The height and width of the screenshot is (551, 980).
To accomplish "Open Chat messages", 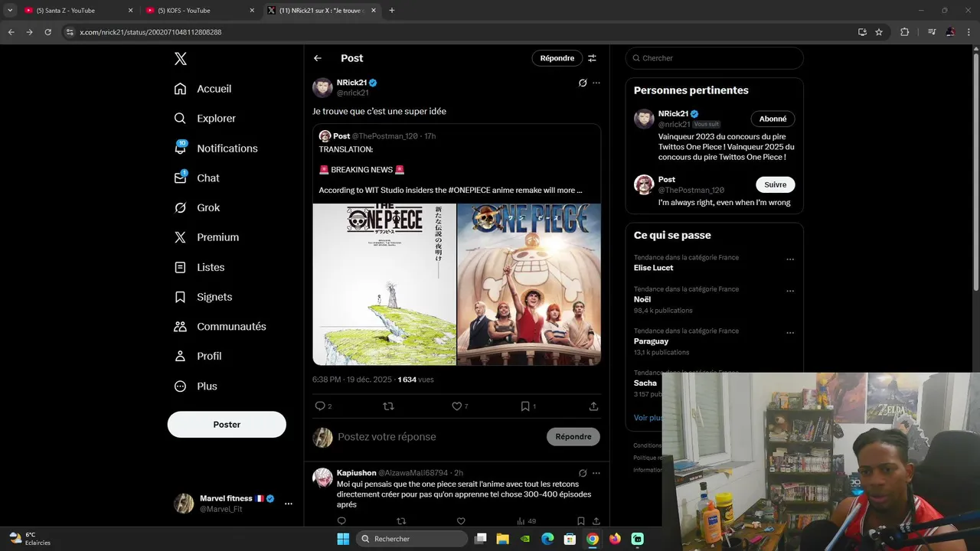I will click(197, 178).
